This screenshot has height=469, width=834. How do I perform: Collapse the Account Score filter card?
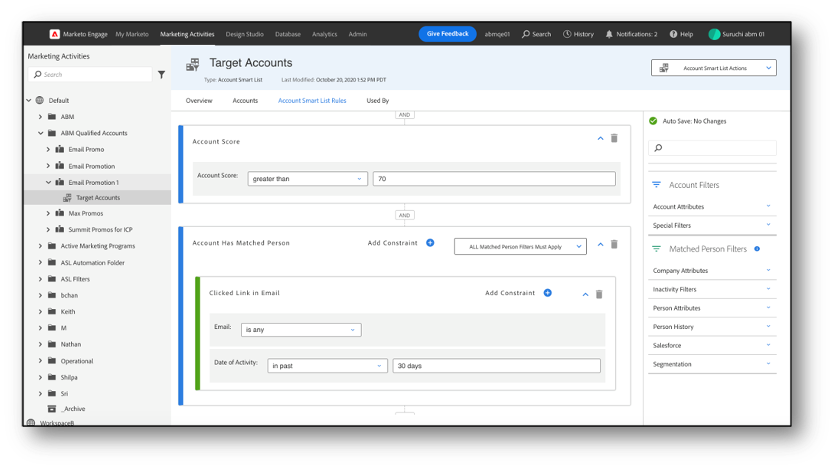[601, 138]
